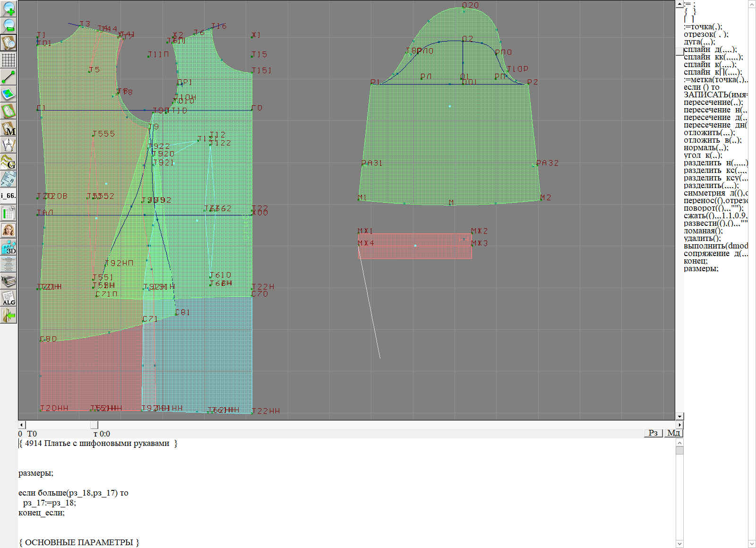Click the compass drawing tools icon
Screen dimensions: 756x548
pyautogui.click(x=9, y=145)
